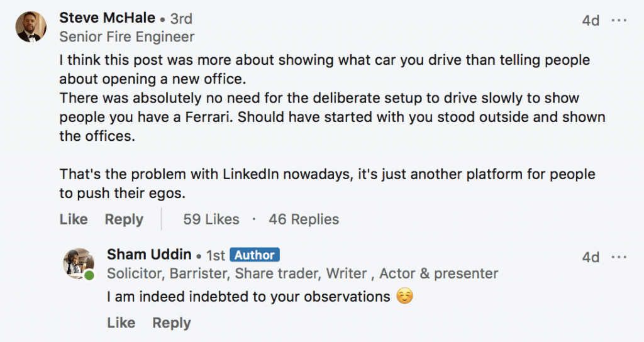This screenshot has height=342, width=644.
Task: Open Sham Uddin's profile picture
Action: point(79,264)
